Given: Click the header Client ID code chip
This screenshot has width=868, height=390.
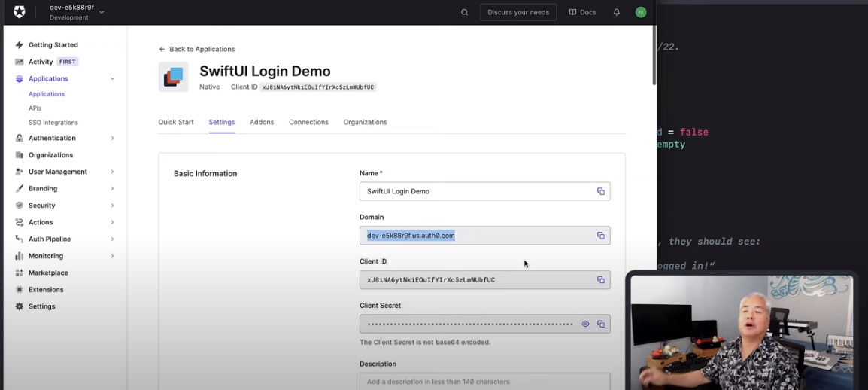Looking at the screenshot, I should tap(318, 87).
